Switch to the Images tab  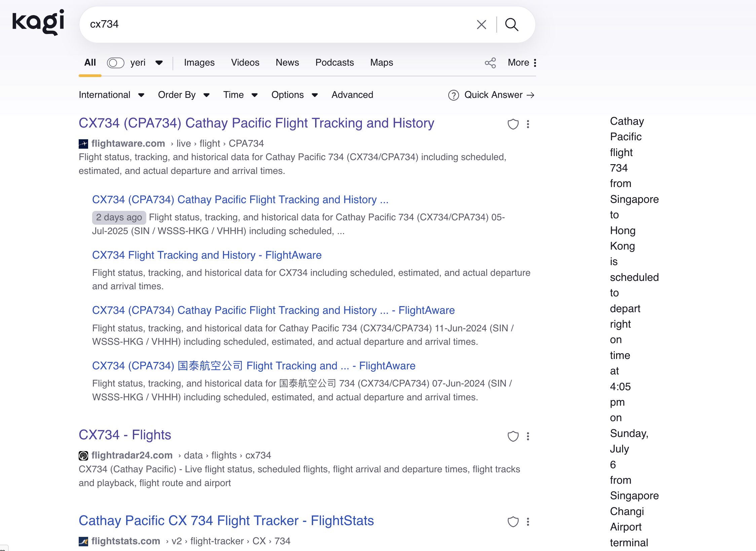[x=199, y=63]
